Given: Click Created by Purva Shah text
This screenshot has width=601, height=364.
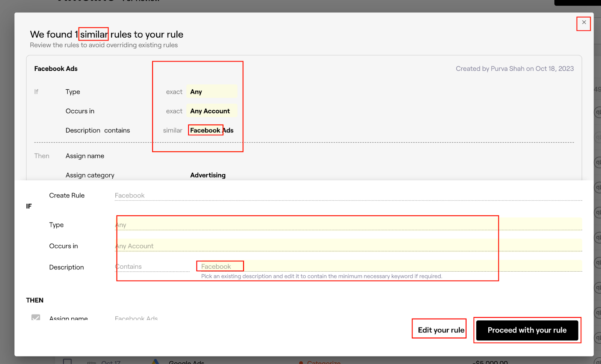Looking at the screenshot, I should [515, 69].
